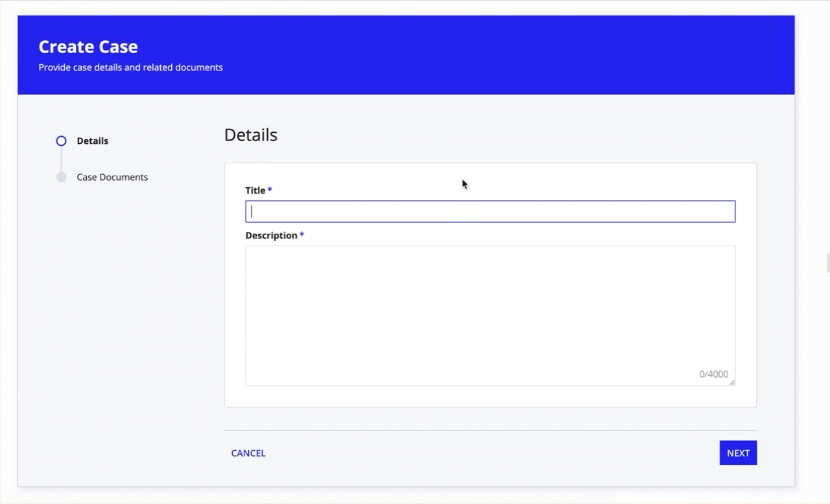Click the Description field label
Screen dimensions: 830x504
click(271, 235)
